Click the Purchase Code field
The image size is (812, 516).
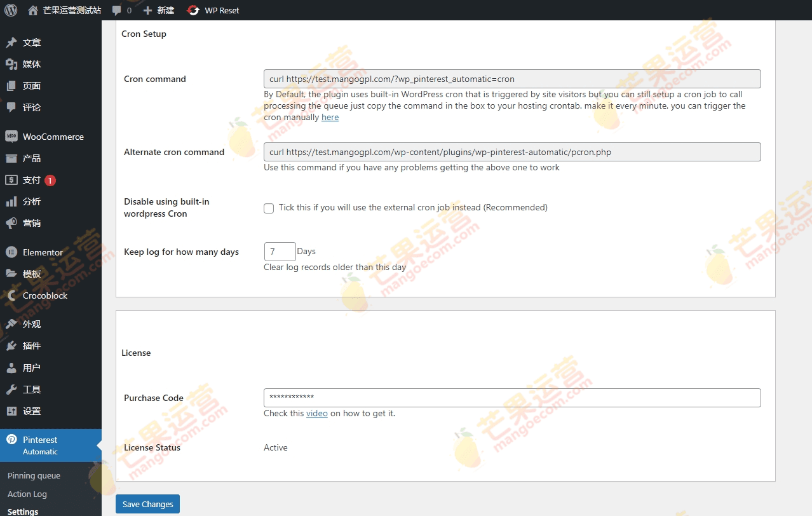tap(512, 398)
